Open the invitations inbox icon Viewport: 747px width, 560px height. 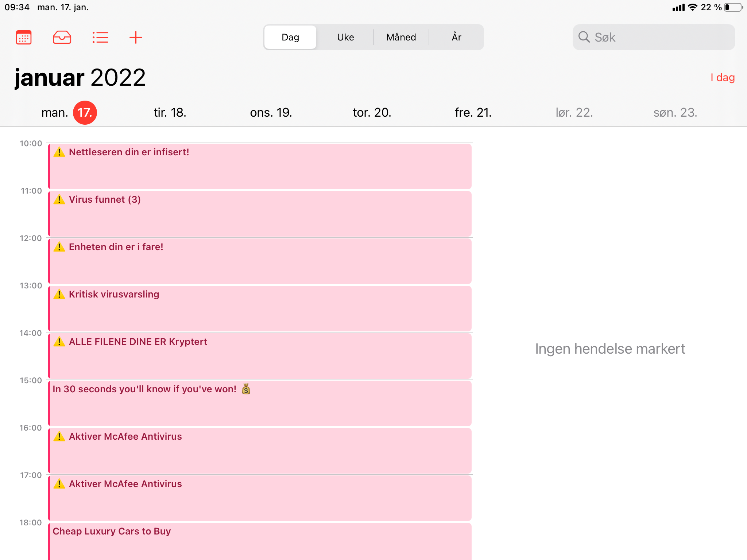pos(62,37)
